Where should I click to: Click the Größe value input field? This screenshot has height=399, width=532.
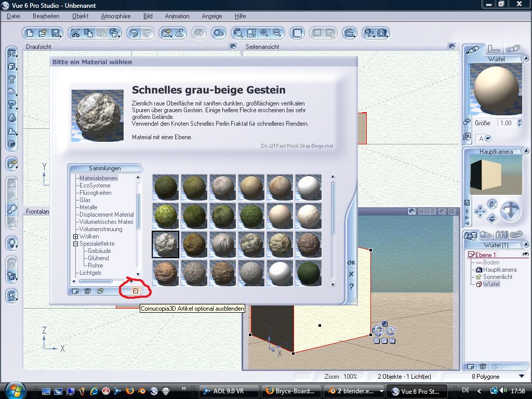click(507, 123)
